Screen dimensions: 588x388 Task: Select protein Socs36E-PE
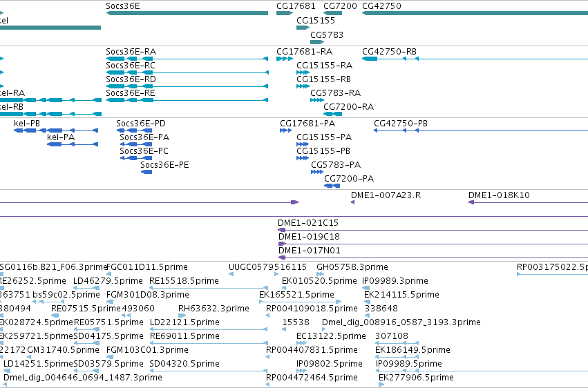coord(146,172)
